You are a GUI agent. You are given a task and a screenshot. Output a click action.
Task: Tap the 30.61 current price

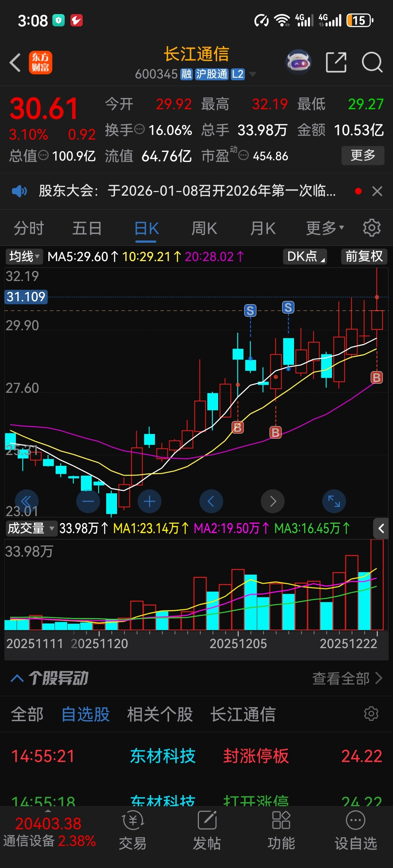click(44, 109)
